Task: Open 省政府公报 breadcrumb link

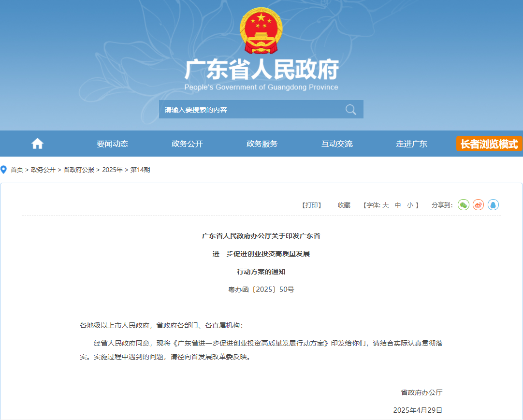Action: pyautogui.click(x=79, y=170)
